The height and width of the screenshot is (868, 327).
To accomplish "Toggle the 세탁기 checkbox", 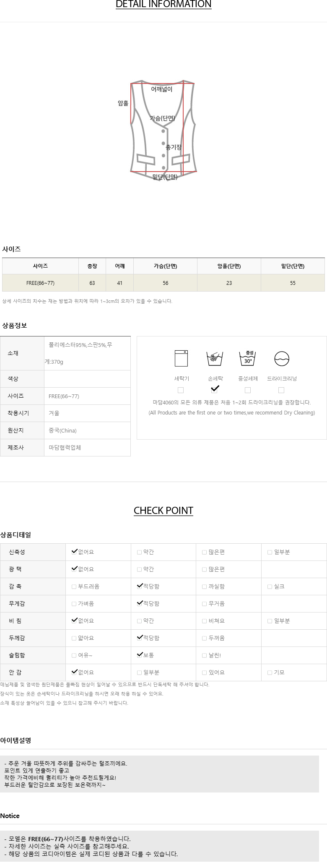I will [x=181, y=390].
